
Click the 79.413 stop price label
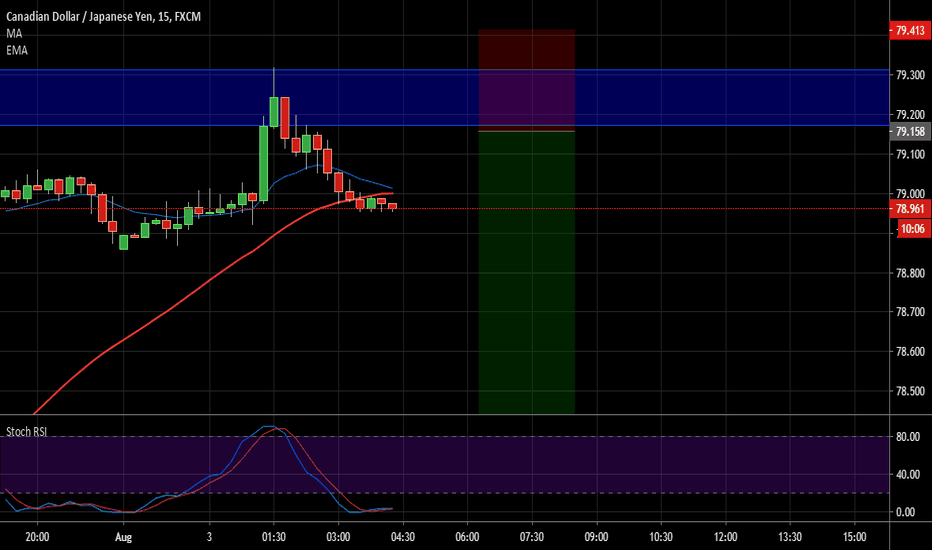click(910, 30)
